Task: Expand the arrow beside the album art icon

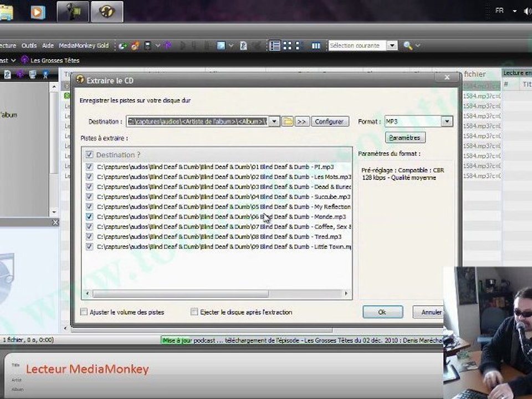Action: pyautogui.click(x=231, y=45)
